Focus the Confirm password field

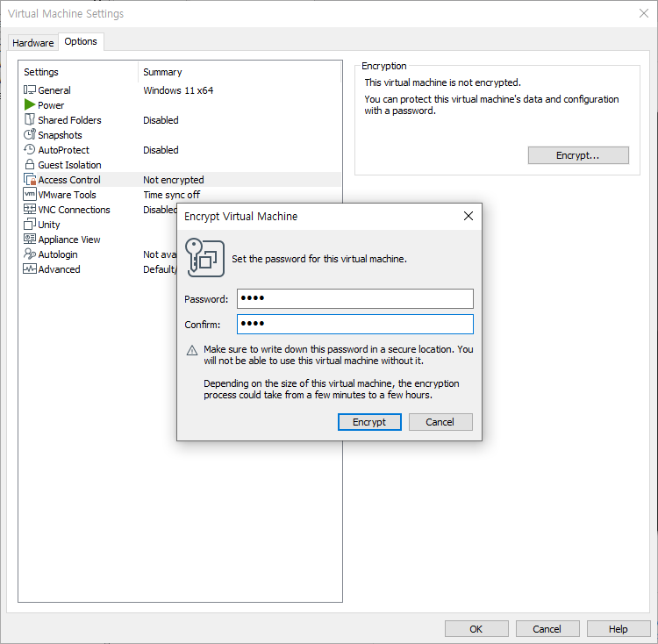coord(355,324)
